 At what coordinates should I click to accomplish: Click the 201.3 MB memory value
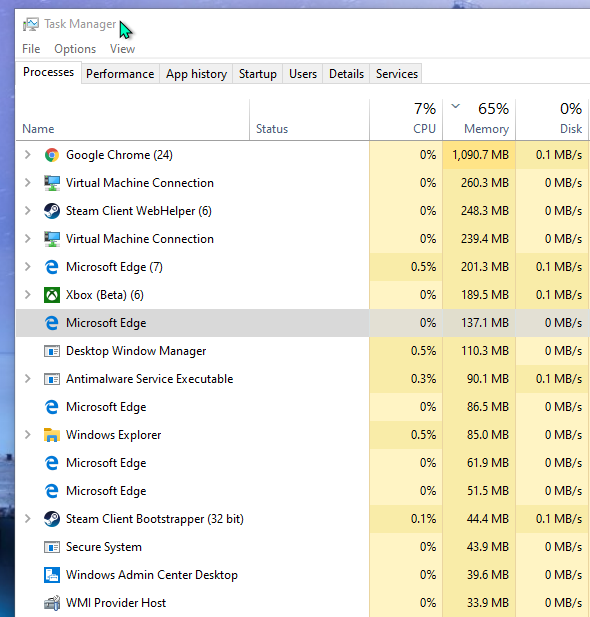tap(485, 267)
